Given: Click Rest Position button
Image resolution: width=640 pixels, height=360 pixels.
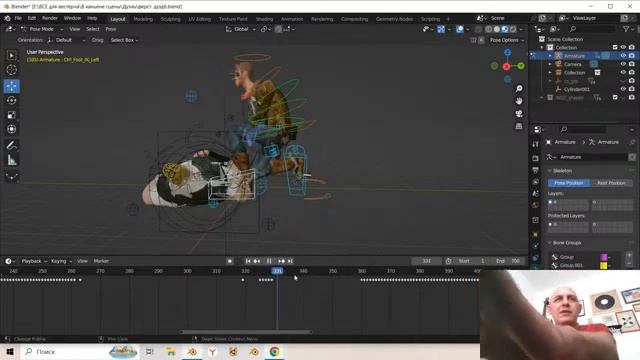Looking at the screenshot, I should 611,183.
